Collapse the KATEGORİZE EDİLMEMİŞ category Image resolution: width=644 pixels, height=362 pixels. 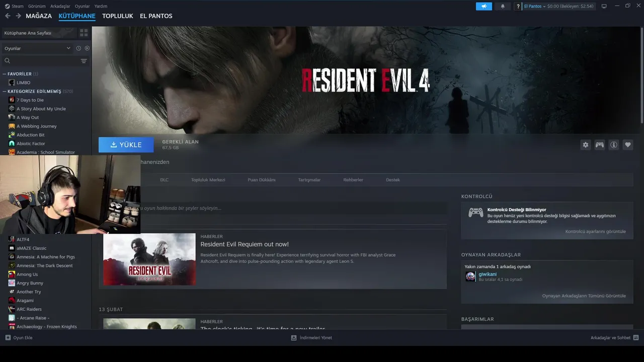(5, 92)
